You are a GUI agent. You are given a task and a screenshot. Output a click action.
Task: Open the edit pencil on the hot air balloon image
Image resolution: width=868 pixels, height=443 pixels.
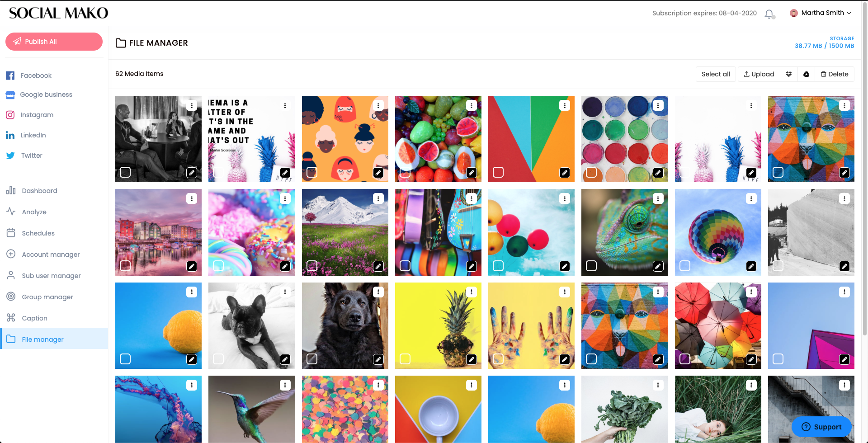coord(751,266)
